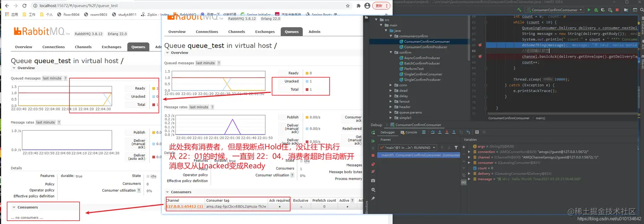The width and height of the screenshot is (644, 224).
Task: Click the red 更新 update button
Action: (380, 6)
